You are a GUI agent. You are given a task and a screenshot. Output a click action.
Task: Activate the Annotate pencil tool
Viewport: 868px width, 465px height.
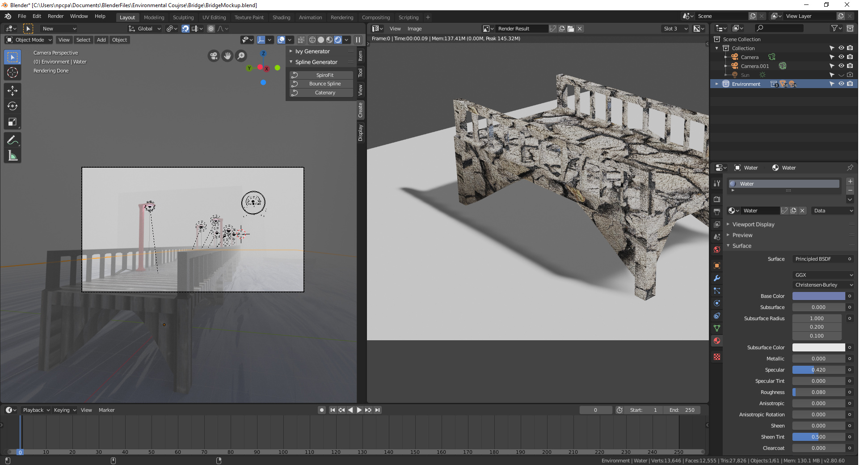coord(13,140)
